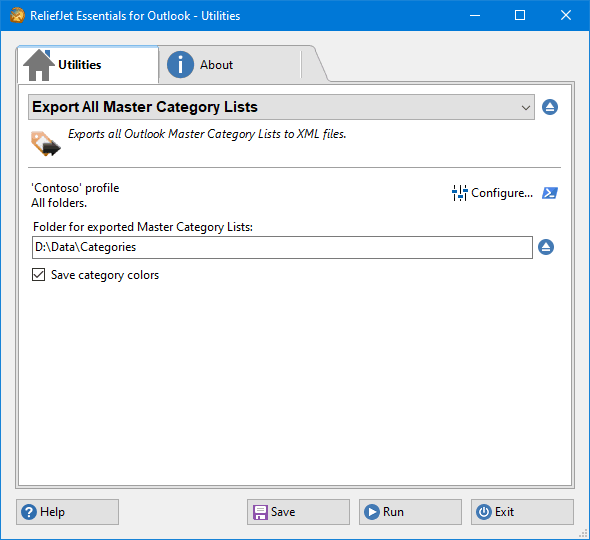This screenshot has width=590, height=540.
Task: Toggle the Save category colors checkbox
Action: click(x=38, y=275)
